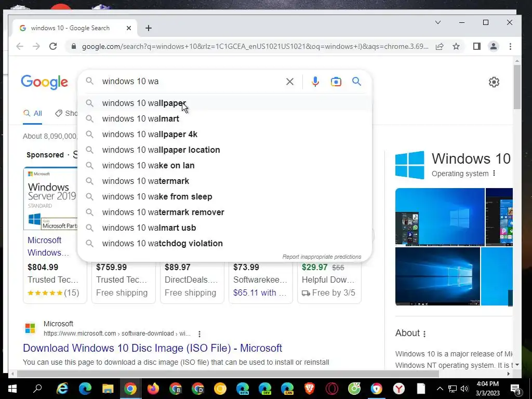The height and width of the screenshot is (399, 532).
Task: Open Windows Start menu
Action: pos(12,389)
